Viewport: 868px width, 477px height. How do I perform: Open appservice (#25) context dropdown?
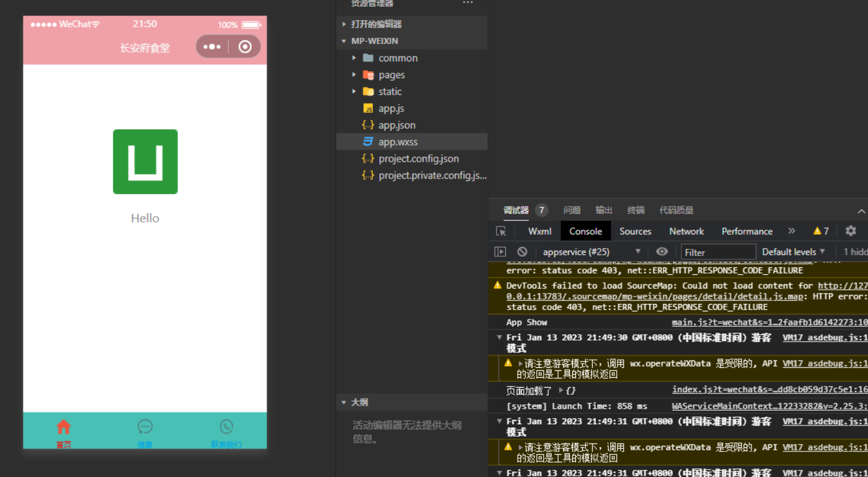591,252
